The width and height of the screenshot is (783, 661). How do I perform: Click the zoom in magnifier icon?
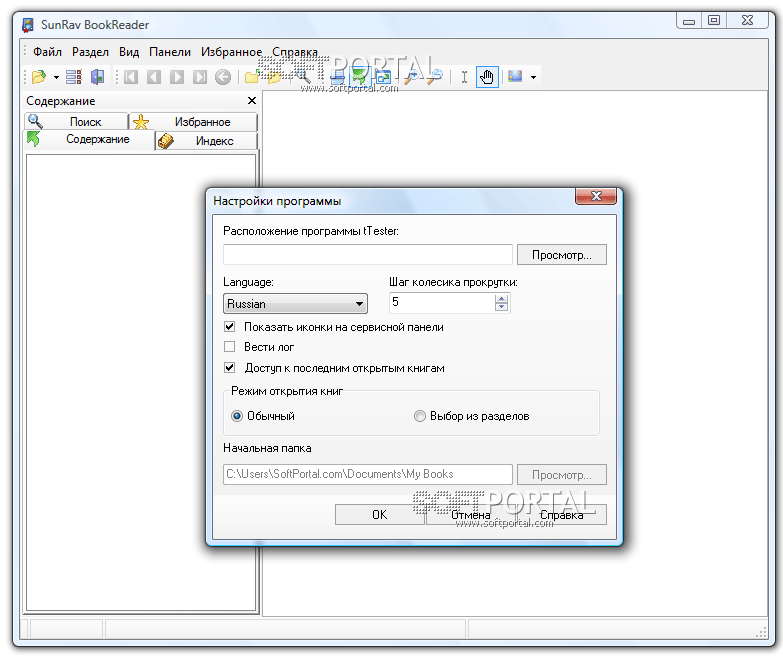(411, 77)
